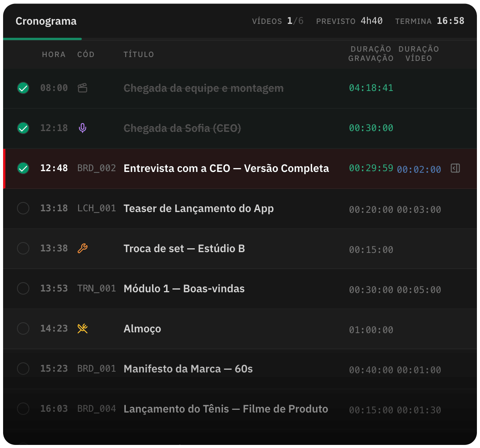The height and width of the screenshot is (448, 480).
Task: Click the recording duration 01:00:00
Action: point(371,330)
